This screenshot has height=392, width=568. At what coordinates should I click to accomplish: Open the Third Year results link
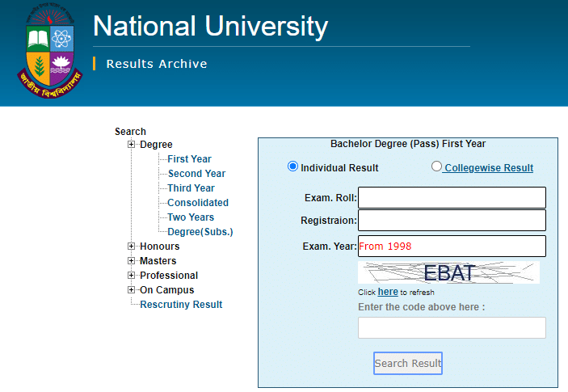(x=191, y=188)
